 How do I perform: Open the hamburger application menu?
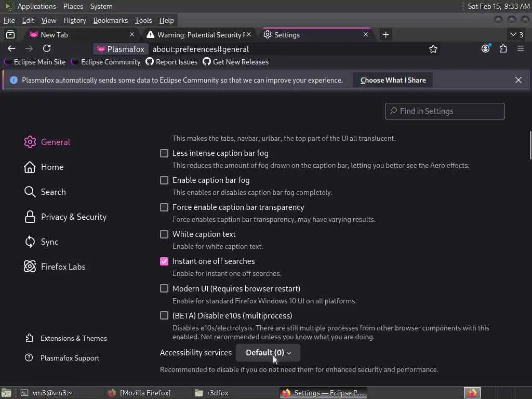[521, 49]
